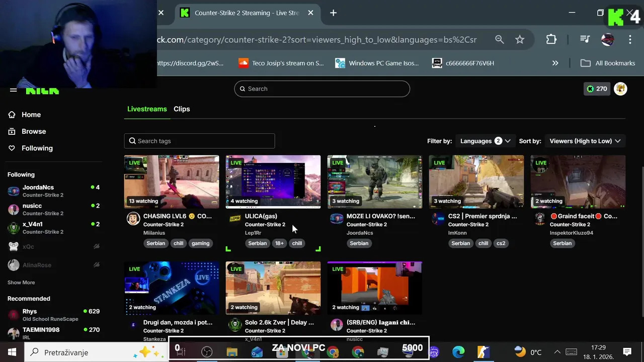Screen dimensions: 644x362
Task: Show hidden system tray icons
Action: pyautogui.click(x=557, y=352)
